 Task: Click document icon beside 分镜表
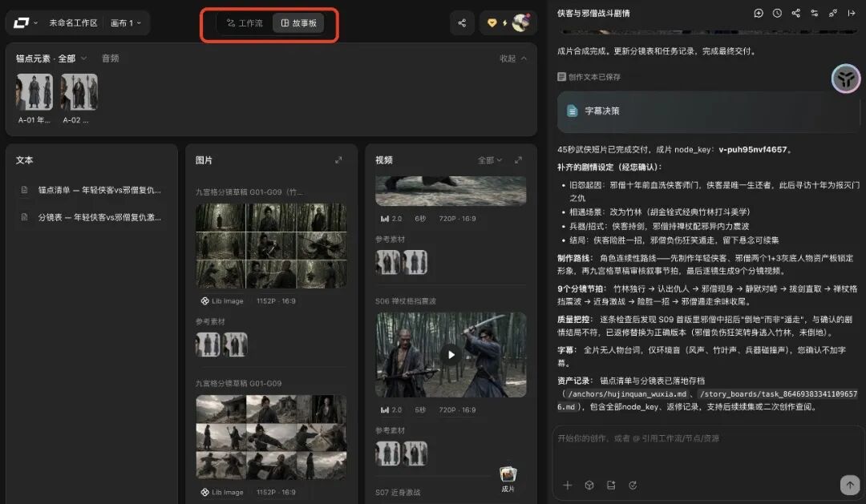(x=24, y=217)
